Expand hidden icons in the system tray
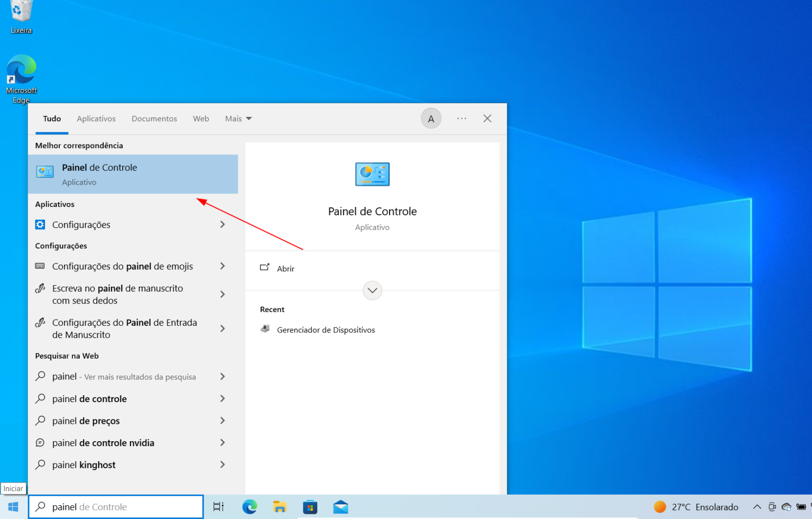The image size is (812, 519). point(757,506)
